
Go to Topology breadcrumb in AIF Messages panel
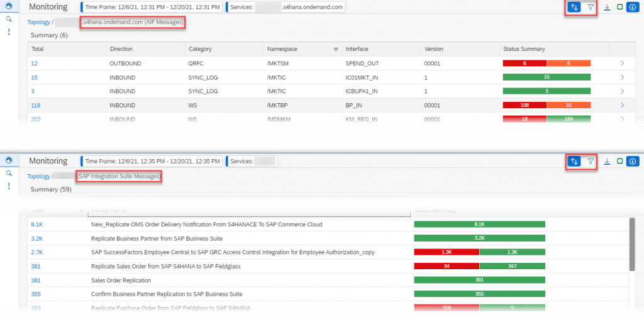tap(38, 22)
